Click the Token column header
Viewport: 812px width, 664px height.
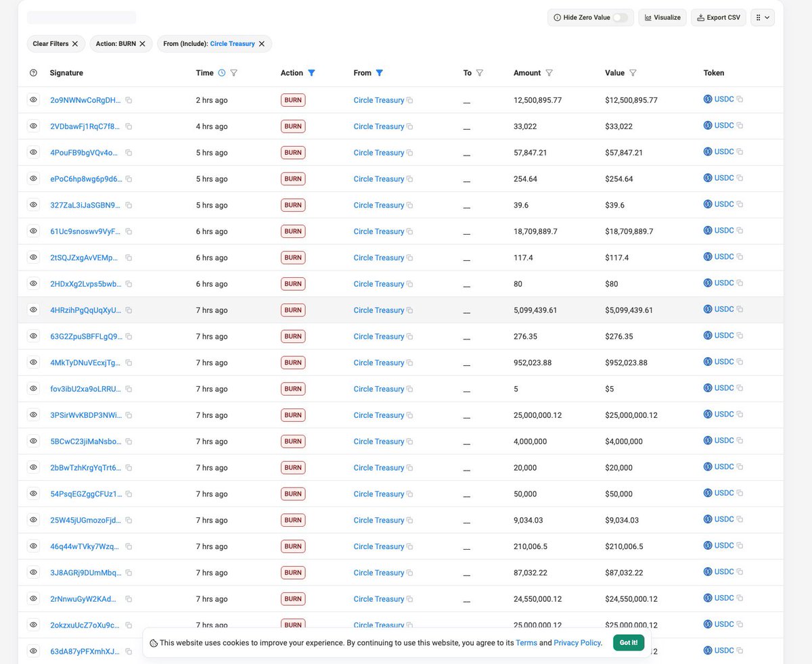pyautogui.click(x=714, y=73)
